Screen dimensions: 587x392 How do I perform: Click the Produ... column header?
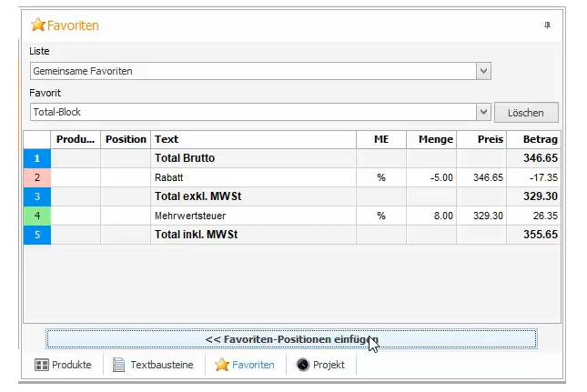(76, 139)
